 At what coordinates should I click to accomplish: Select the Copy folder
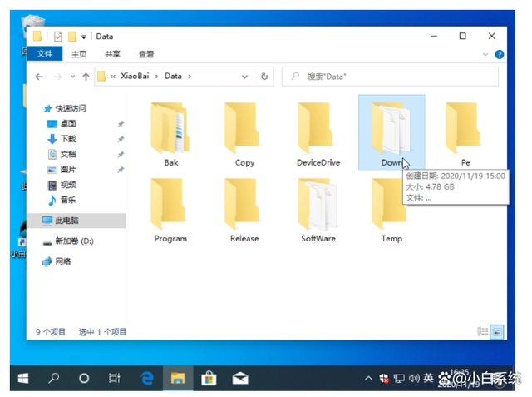tap(244, 134)
